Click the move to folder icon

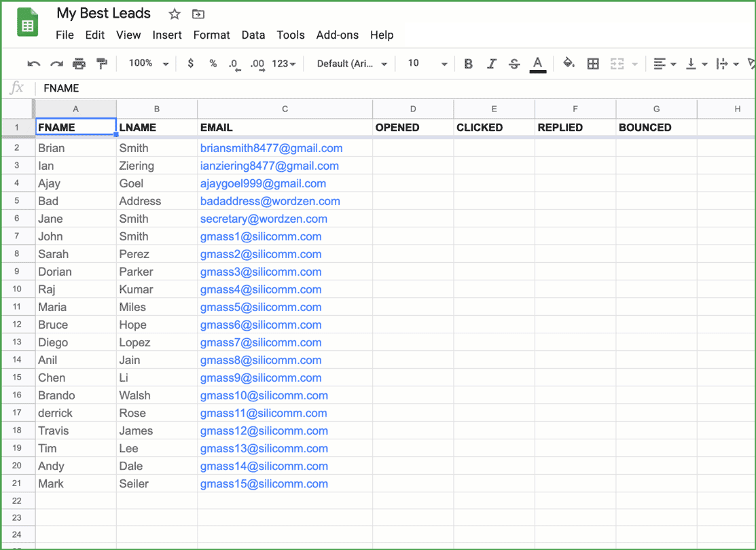click(x=198, y=14)
